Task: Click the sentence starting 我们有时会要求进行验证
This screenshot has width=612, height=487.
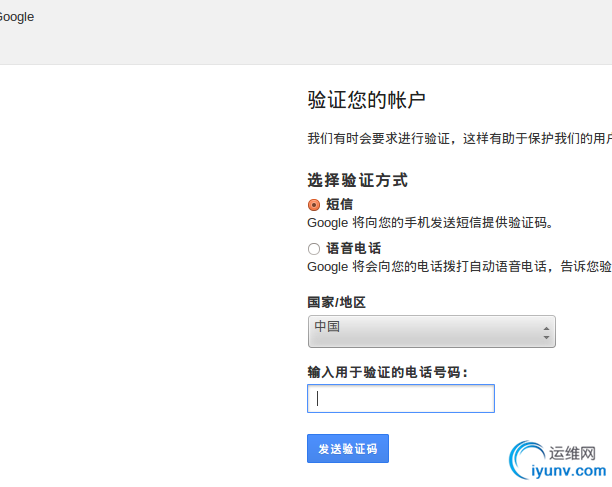Action: 459,139
